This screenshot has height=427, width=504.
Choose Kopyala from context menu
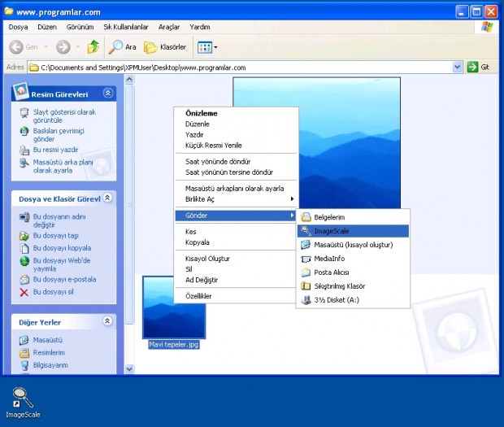point(237,242)
